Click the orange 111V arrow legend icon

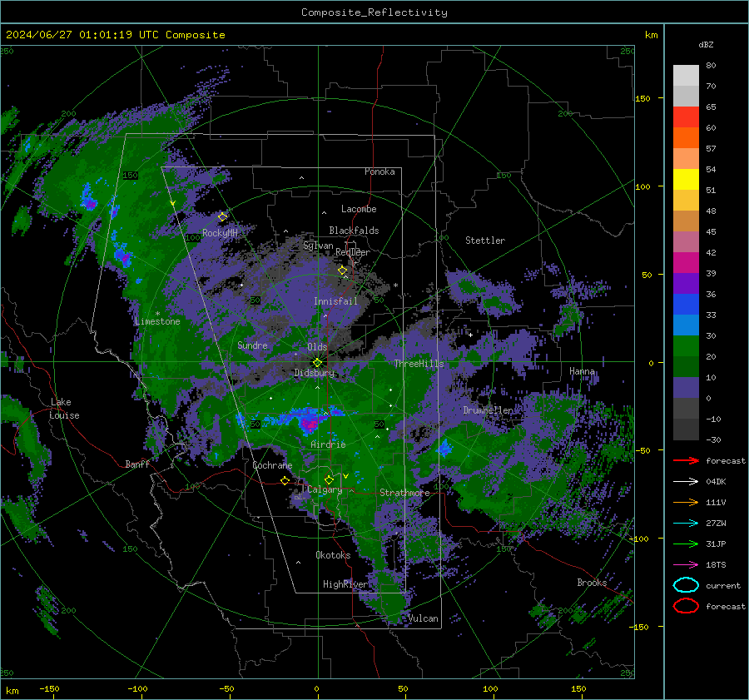(686, 502)
